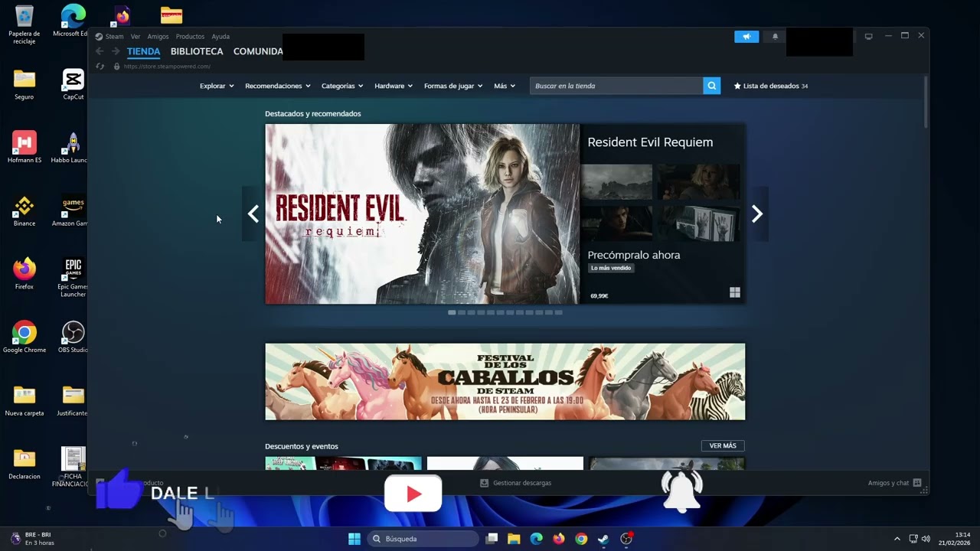This screenshot has width=980, height=551.
Task: Show previous featured game in carousel
Action: pyautogui.click(x=253, y=214)
